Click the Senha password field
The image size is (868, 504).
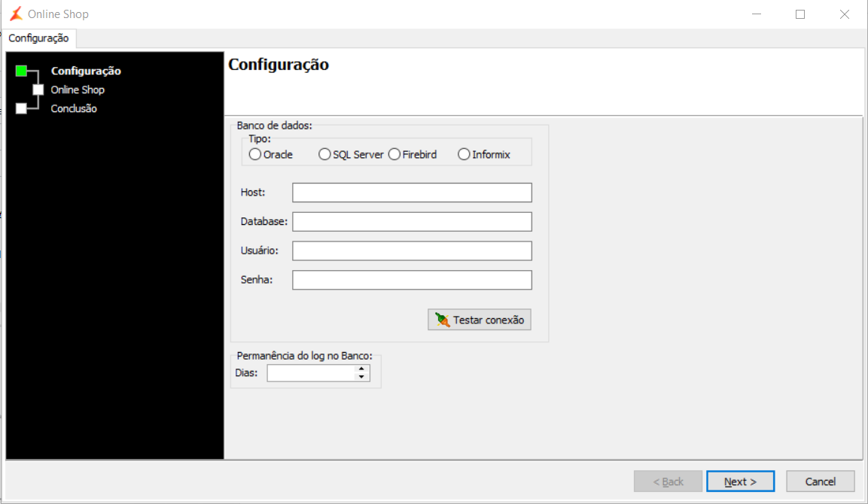(x=412, y=280)
